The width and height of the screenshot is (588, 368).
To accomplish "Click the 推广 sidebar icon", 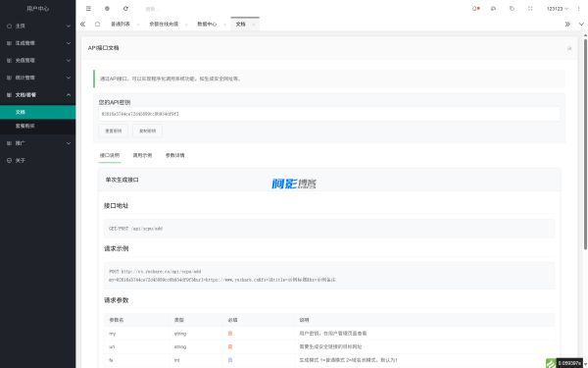I will point(10,143).
